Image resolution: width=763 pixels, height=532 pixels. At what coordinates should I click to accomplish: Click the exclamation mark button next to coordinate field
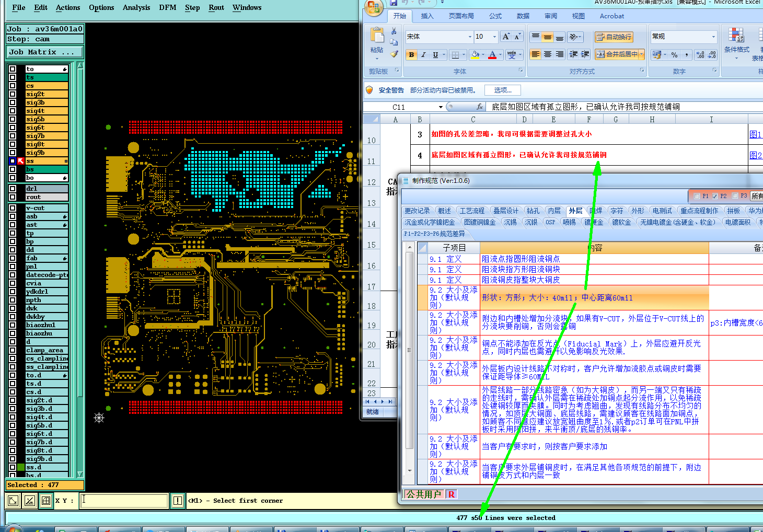coord(178,501)
